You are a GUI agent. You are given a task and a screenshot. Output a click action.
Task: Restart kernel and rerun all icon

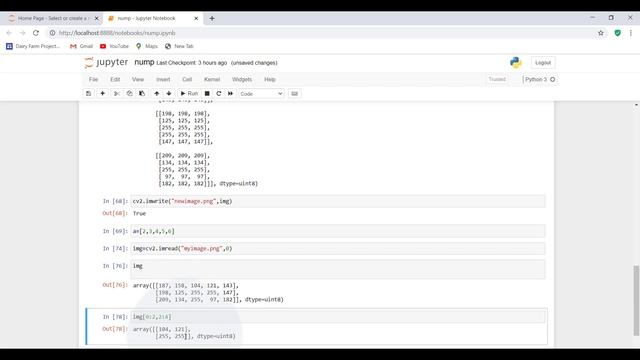[x=231, y=93]
